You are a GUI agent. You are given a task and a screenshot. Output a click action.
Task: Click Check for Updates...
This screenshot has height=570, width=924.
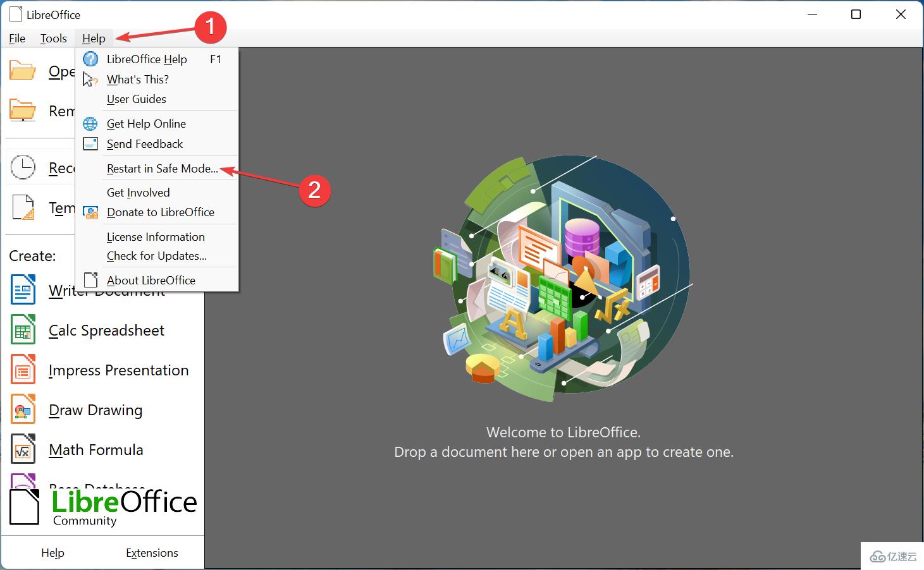point(157,256)
